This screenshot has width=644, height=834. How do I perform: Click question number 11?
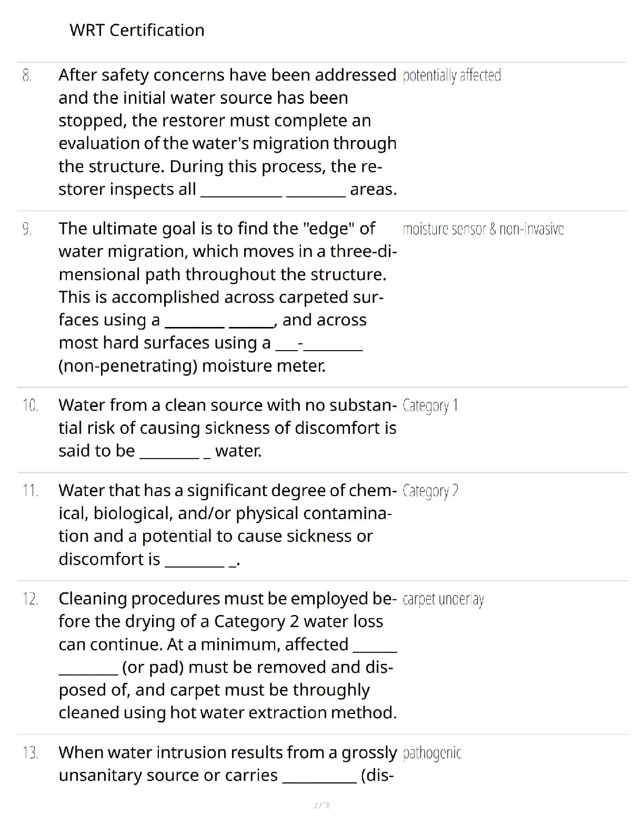coord(31,491)
